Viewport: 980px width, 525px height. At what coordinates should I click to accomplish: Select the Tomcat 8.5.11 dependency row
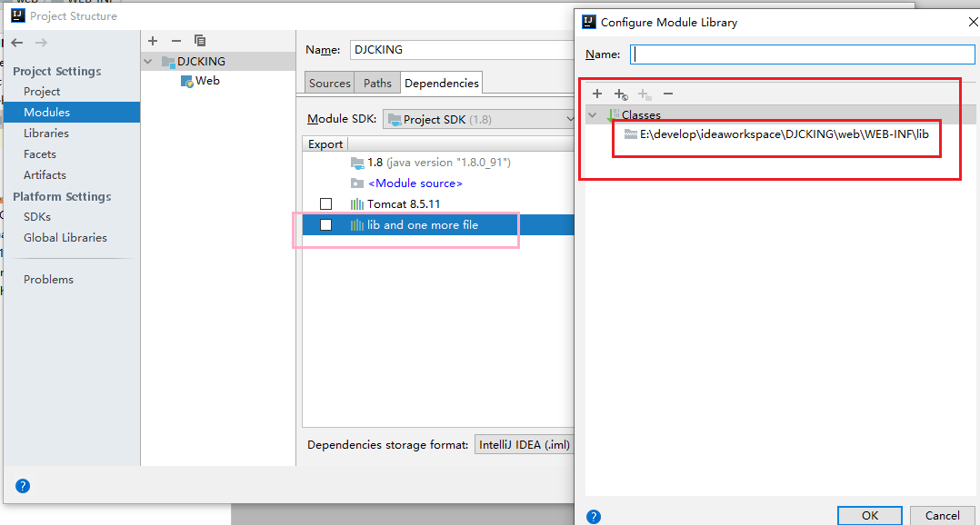439,204
